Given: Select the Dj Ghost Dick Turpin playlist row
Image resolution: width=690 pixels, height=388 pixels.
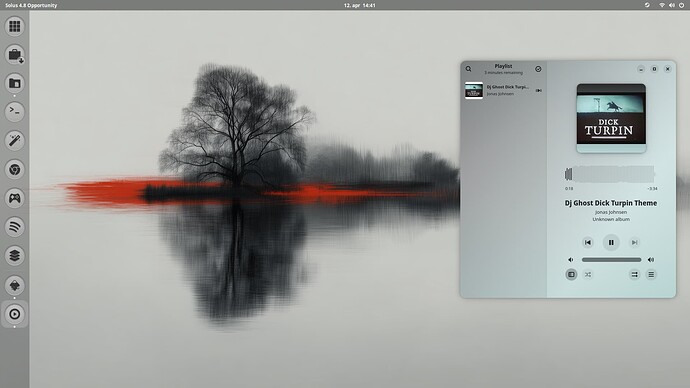Looking at the screenshot, I should (x=503, y=90).
